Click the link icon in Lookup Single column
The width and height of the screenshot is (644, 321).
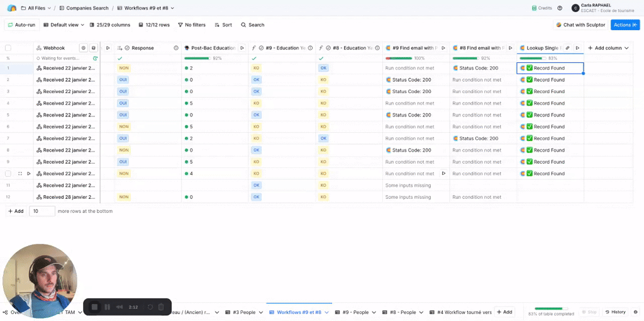coord(567,48)
